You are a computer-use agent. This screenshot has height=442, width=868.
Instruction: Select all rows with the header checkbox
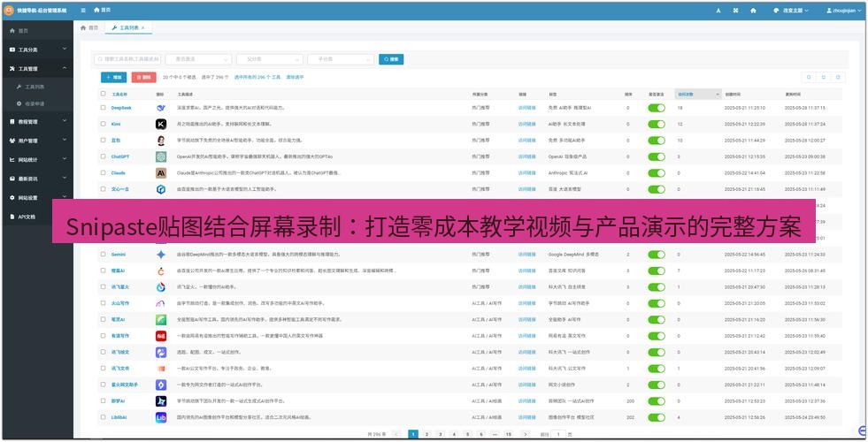tap(103, 94)
